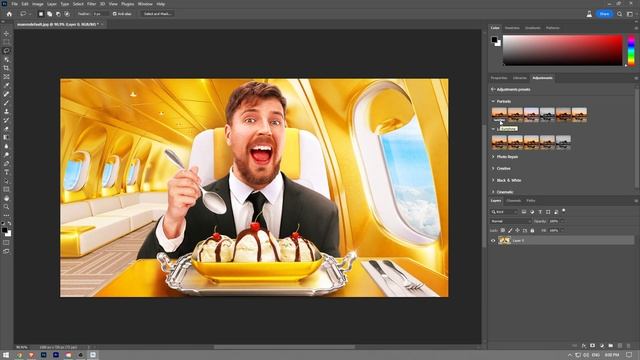Expand the Photo Repair presets group

pos(493,157)
